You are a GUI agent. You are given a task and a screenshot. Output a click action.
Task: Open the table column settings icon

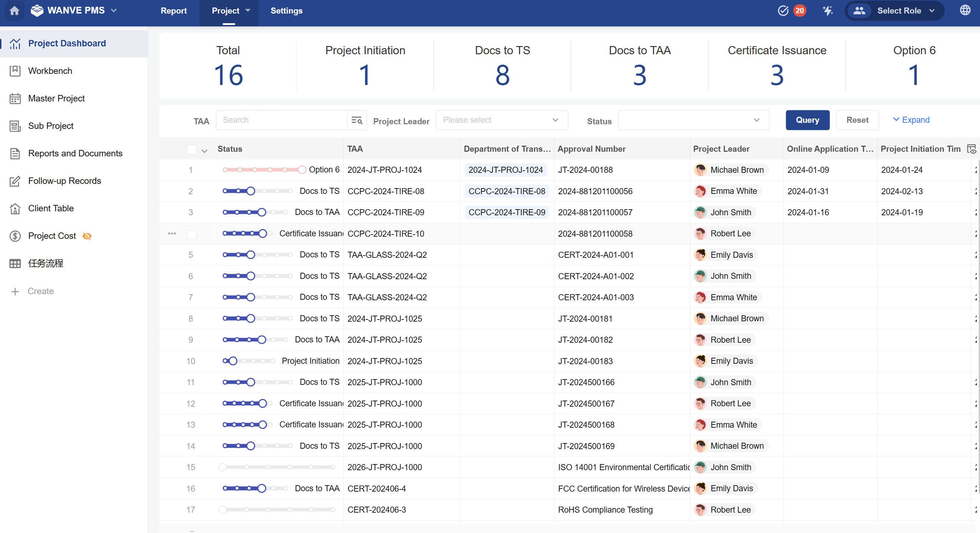(972, 149)
